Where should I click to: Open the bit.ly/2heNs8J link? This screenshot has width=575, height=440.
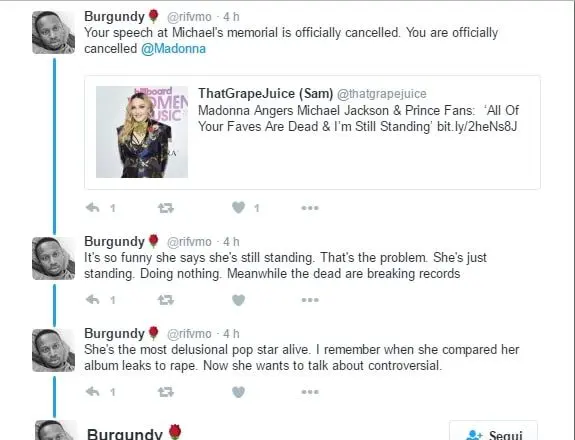click(x=477, y=126)
